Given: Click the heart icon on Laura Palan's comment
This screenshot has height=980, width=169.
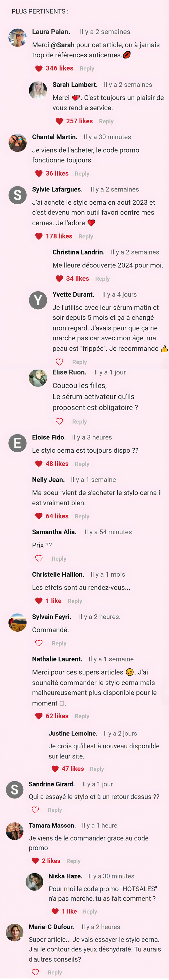Looking at the screenshot, I should (x=39, y=69).
